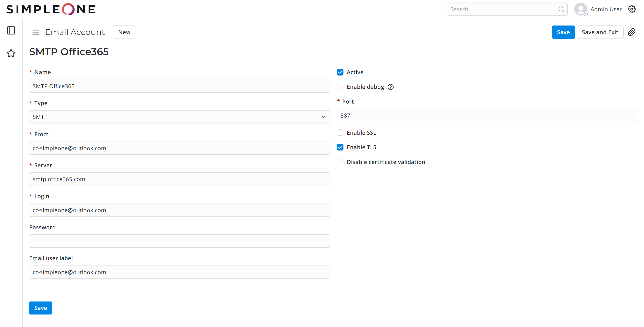Click the favorites star icon
Image resolution: width=644 pixels, height=327 pixels.
[11, 53]
